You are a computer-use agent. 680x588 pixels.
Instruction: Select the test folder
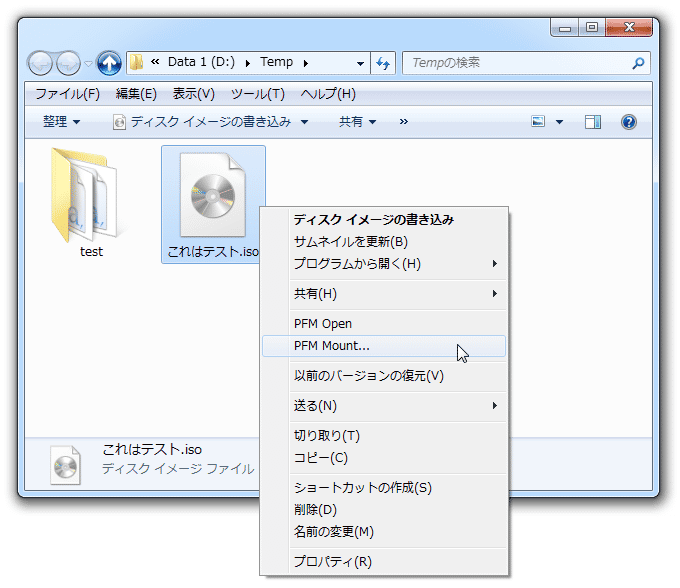pos(90,204)
